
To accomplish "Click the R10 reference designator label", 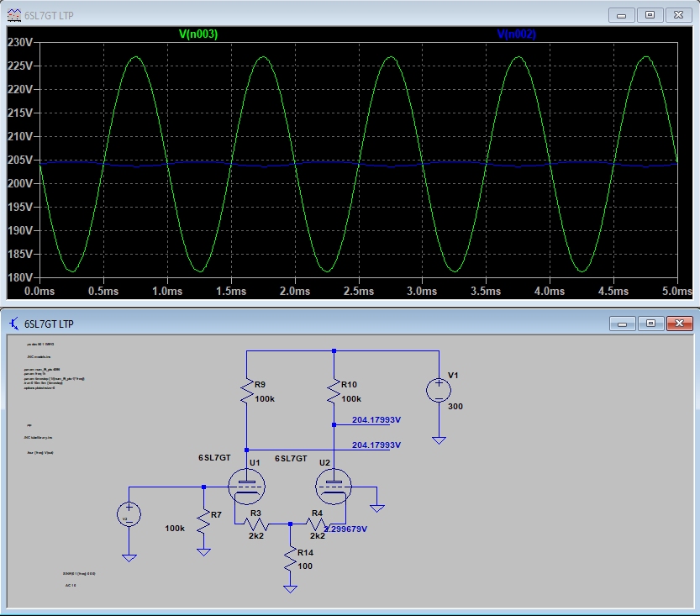I will click(349, 384).
